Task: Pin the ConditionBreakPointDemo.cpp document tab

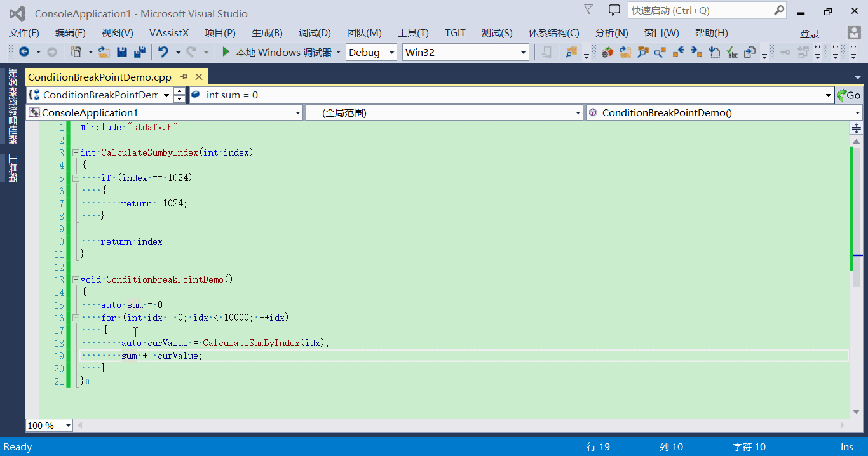Action: point(184,76)
